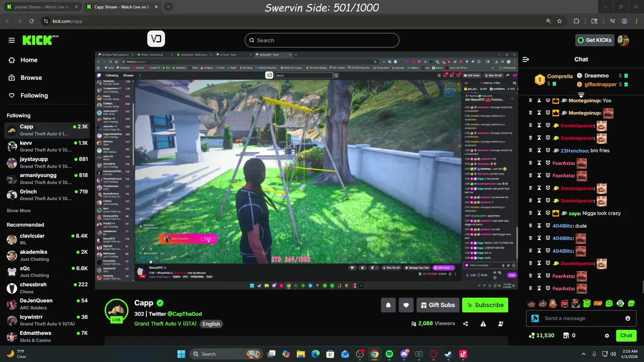Image resolution: width=644 pixels, height=362 pixels.
Task: Send message with green Chat button
Action: coord(626,335)
